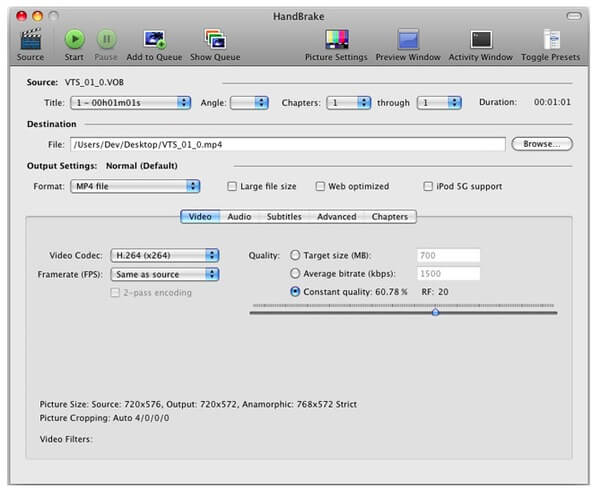Viewport: 600px width, 489px height.
Task: Click the source name VTS_01_0.VOB
Action: [94, 82]
